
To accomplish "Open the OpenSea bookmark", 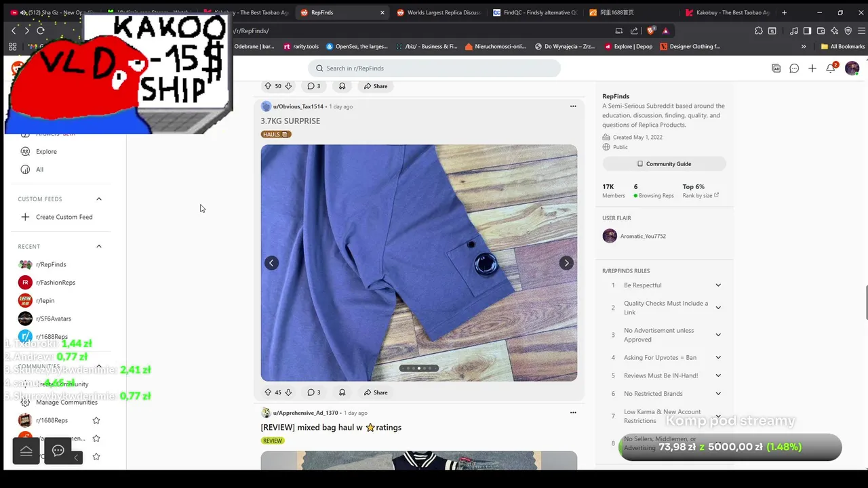I will [357, 47].
